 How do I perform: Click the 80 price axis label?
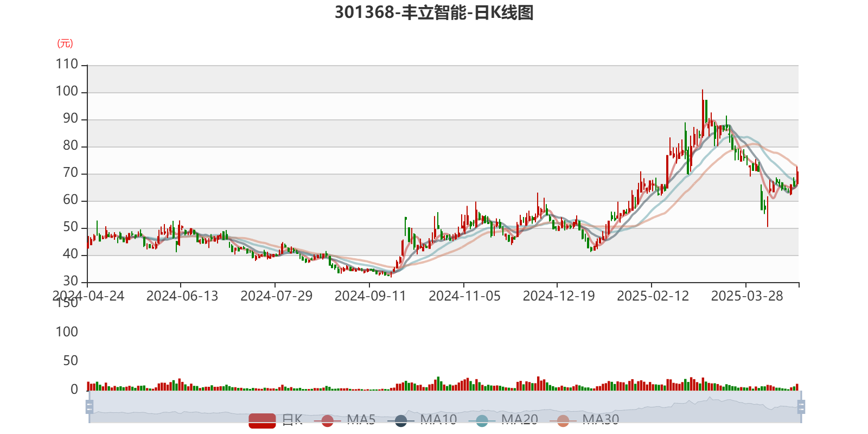click(71, 146)
